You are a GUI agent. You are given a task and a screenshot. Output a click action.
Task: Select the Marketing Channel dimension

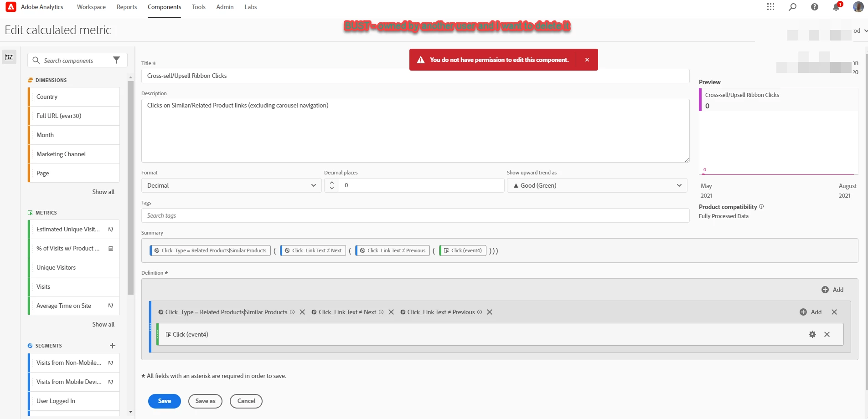74,154
